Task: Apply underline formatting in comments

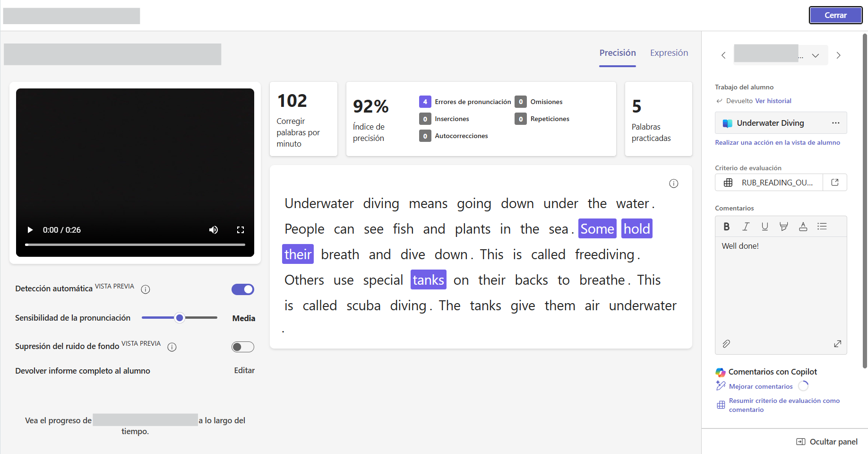Action: [x=765, y=227]
